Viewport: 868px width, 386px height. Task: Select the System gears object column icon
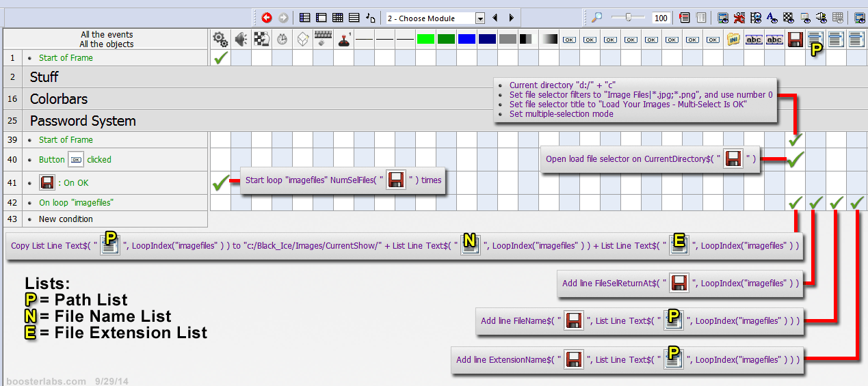(220, 40)
